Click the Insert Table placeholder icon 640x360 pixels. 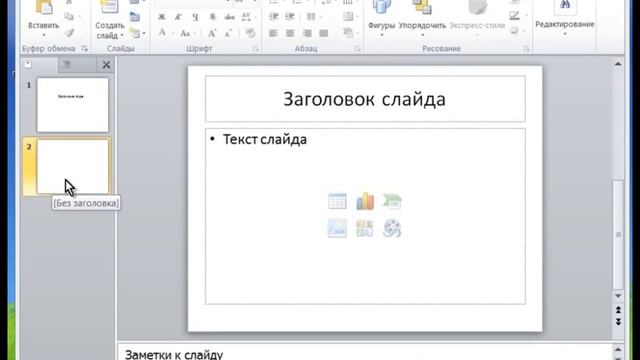pos(338,201)
